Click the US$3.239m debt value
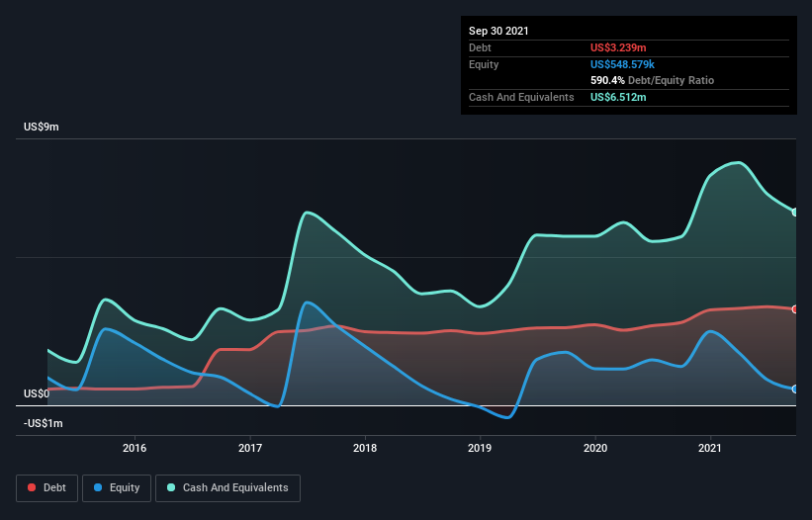Image resolution: width=812 pixels, height=520 pixels. tap(618, 47)
